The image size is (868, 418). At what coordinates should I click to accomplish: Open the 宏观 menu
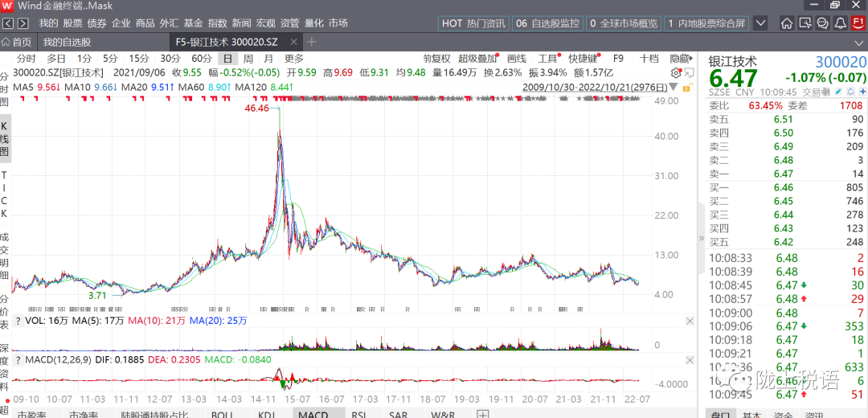[x=266, y=23]
